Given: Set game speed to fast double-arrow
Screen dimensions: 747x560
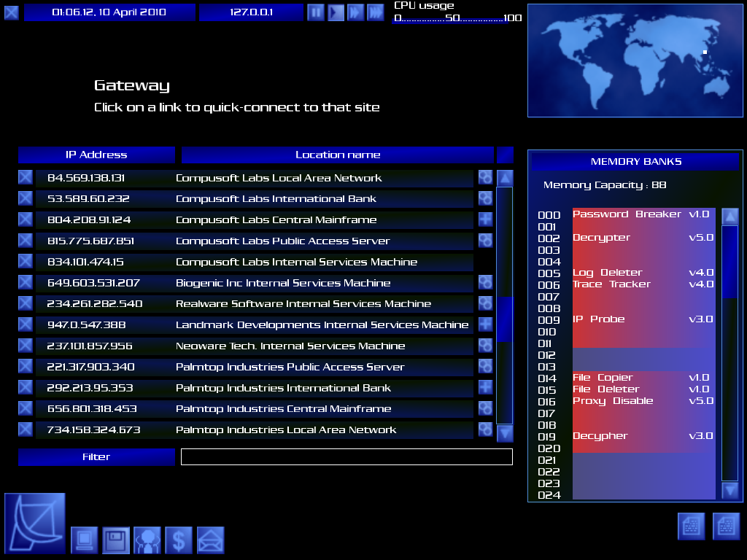Looking at the screenshot, I should pos(355,12).
